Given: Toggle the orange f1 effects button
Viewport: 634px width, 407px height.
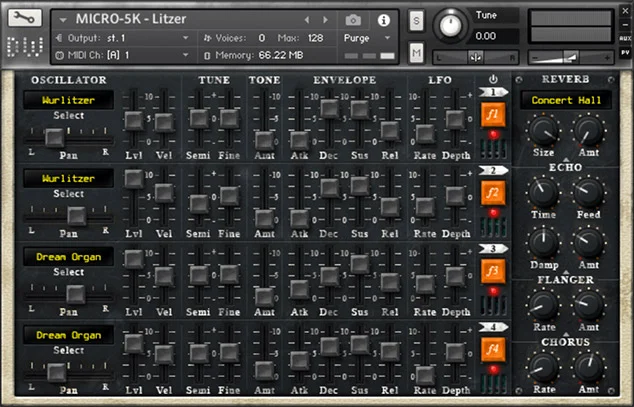Looking at the screenshot, I should coord(493,114).
